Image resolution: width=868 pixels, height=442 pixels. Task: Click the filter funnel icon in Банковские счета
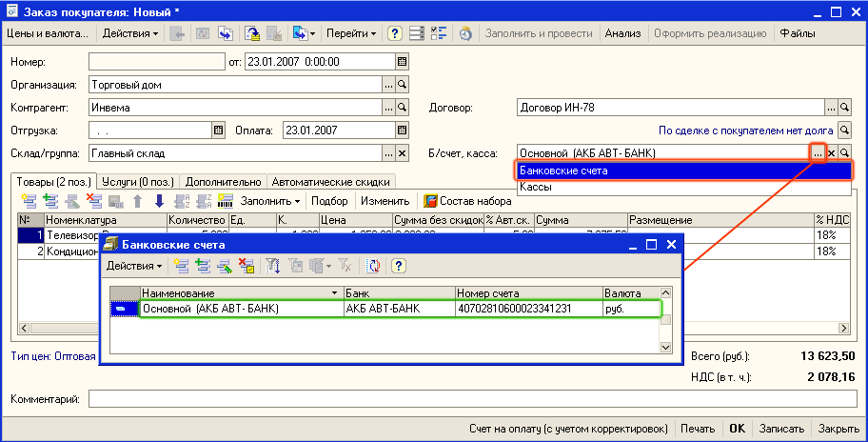(x=273, y=266)
